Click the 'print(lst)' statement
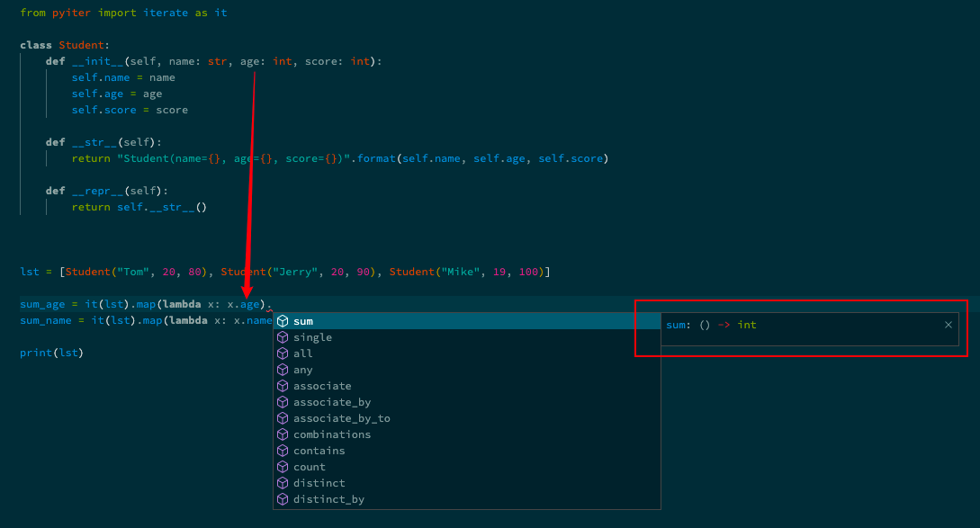The width and height of the screenshot is (980, 528). (x=52, y=353)
